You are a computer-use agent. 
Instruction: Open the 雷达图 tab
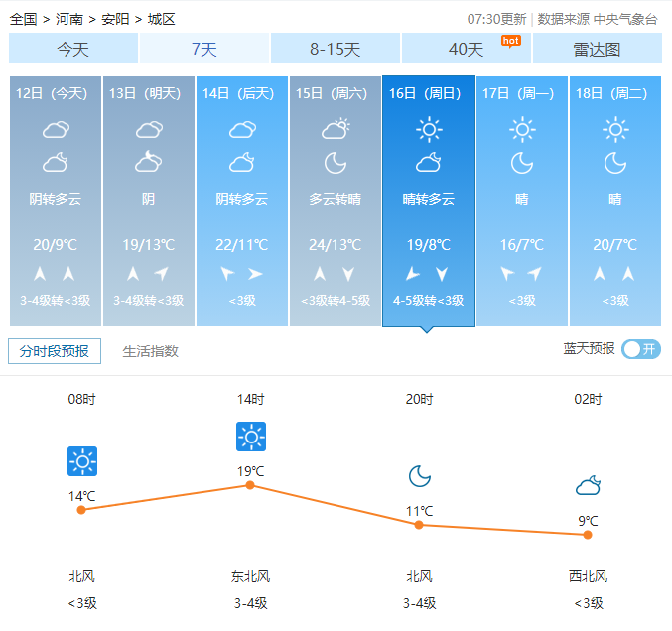click(597, 48)
